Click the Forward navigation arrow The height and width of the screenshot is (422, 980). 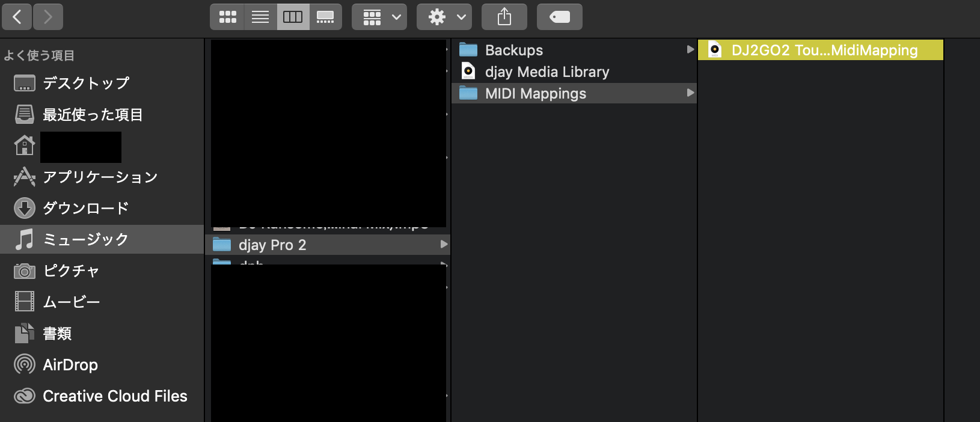coord(48,17)
